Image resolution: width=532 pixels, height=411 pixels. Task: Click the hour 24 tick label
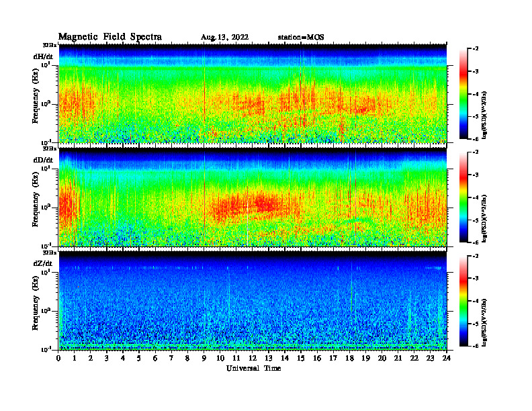(x=447, y=359)
